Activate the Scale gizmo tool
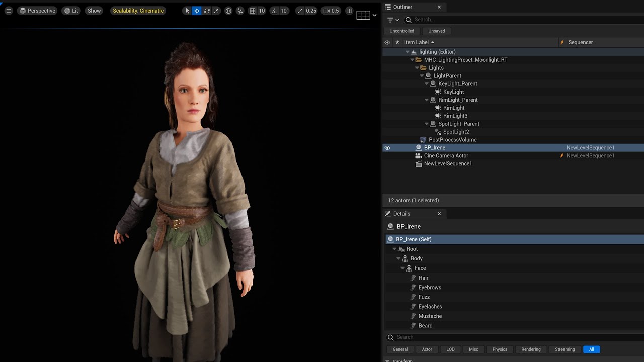This screenshot has height=362, width=644. (216, 11)
